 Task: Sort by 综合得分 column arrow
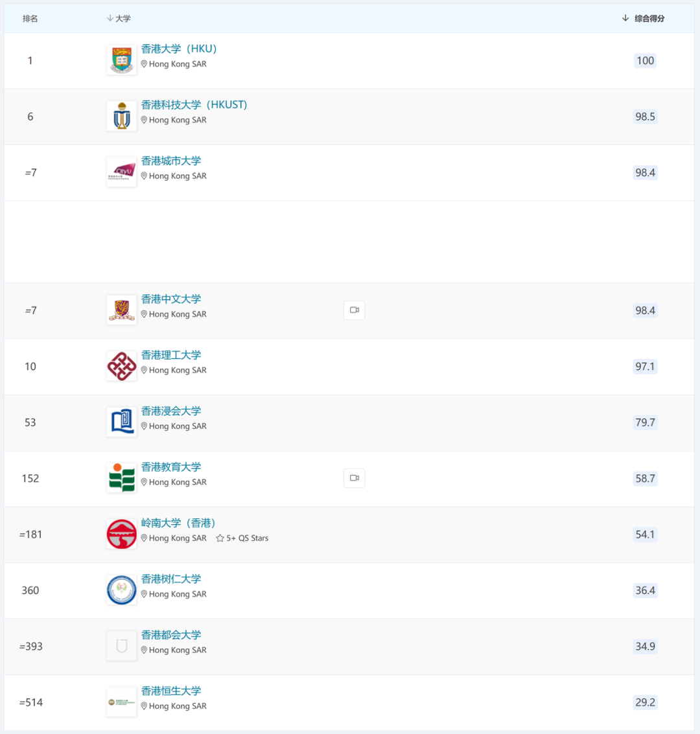(625, 18)
